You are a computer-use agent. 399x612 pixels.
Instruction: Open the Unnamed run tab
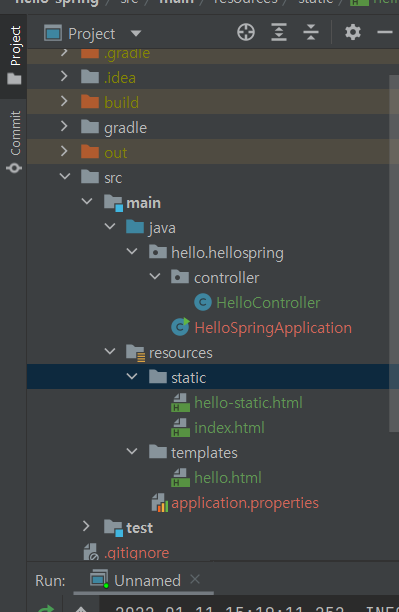(x=147, y=580)
